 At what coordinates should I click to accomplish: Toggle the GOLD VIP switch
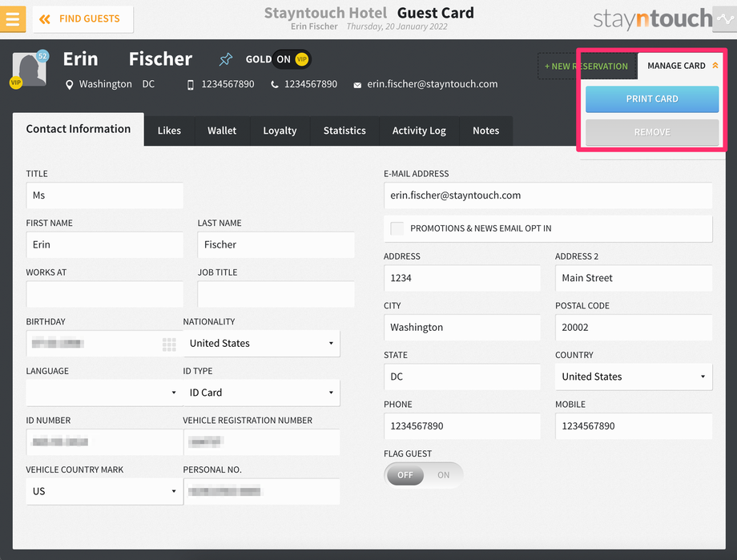click(x=292, y=59)
